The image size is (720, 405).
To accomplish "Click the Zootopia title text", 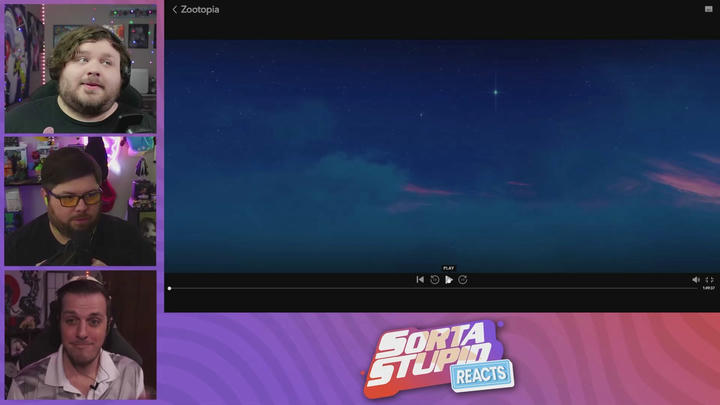I will tap(200, 10).
